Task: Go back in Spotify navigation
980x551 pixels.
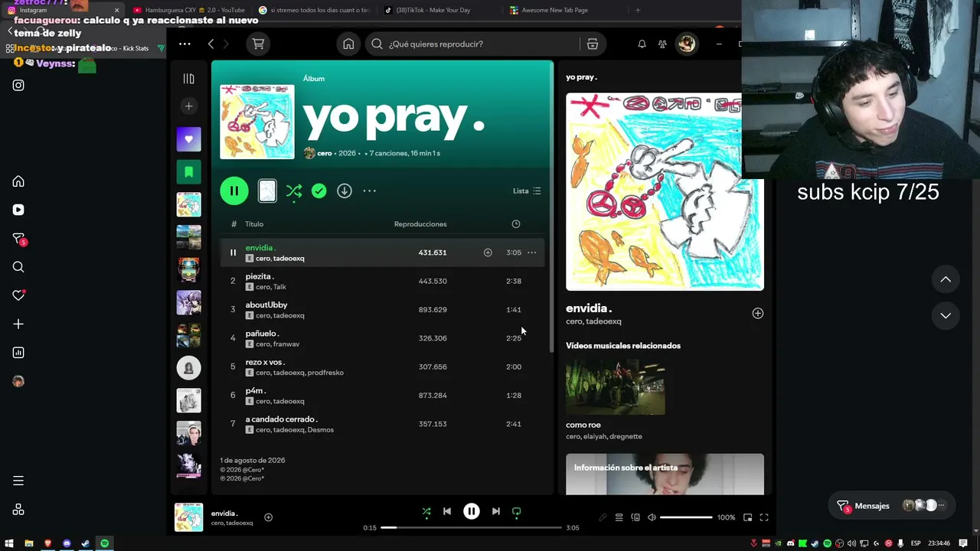Action: pyautogui.click(x=211, y=44)
